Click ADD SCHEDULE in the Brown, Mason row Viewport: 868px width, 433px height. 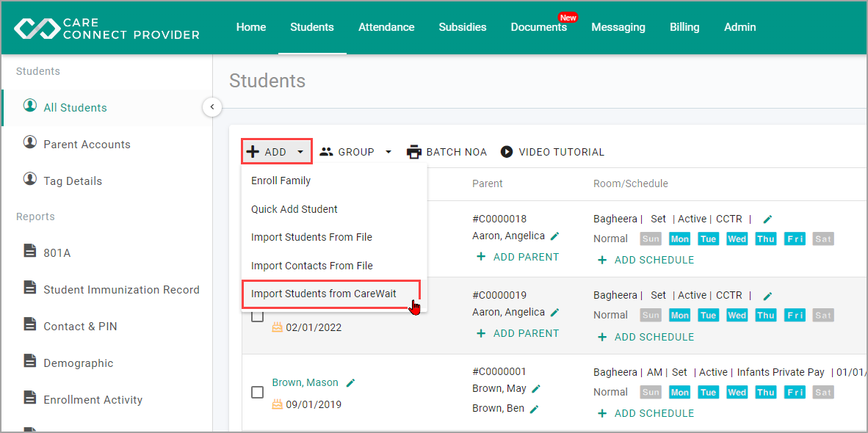645,413
